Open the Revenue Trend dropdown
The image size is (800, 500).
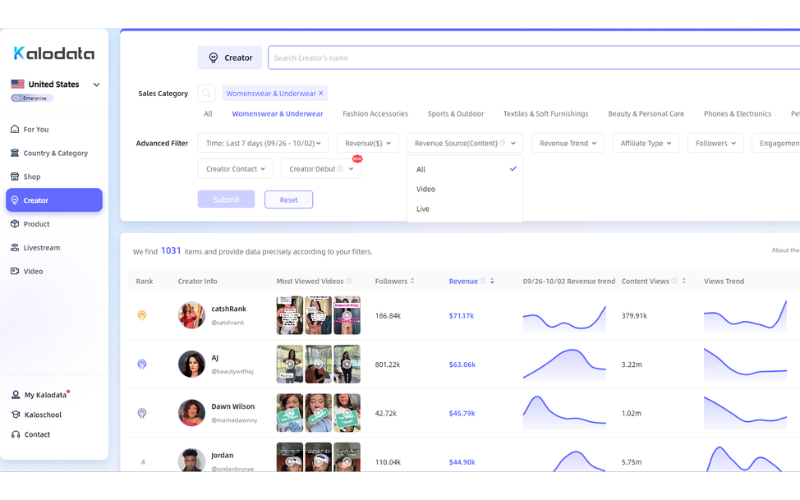(x=568, y=143)
